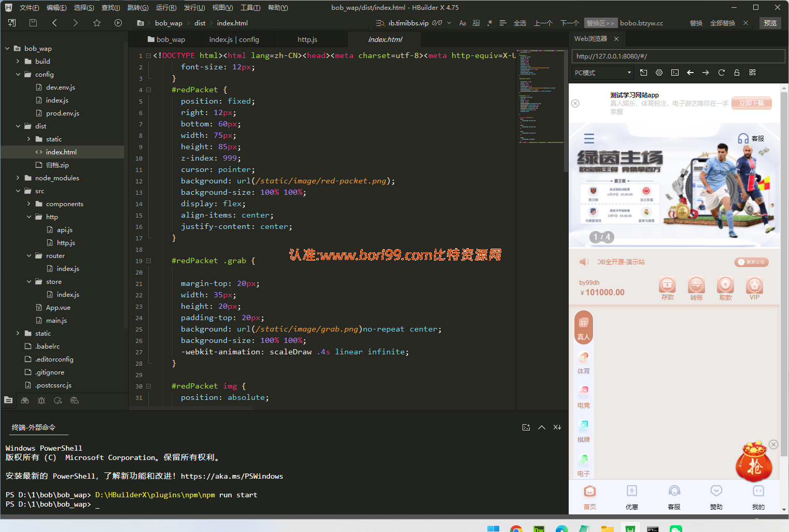Open the 视图(V) menu
Viewport: 789px width, 532px height.
222,8
